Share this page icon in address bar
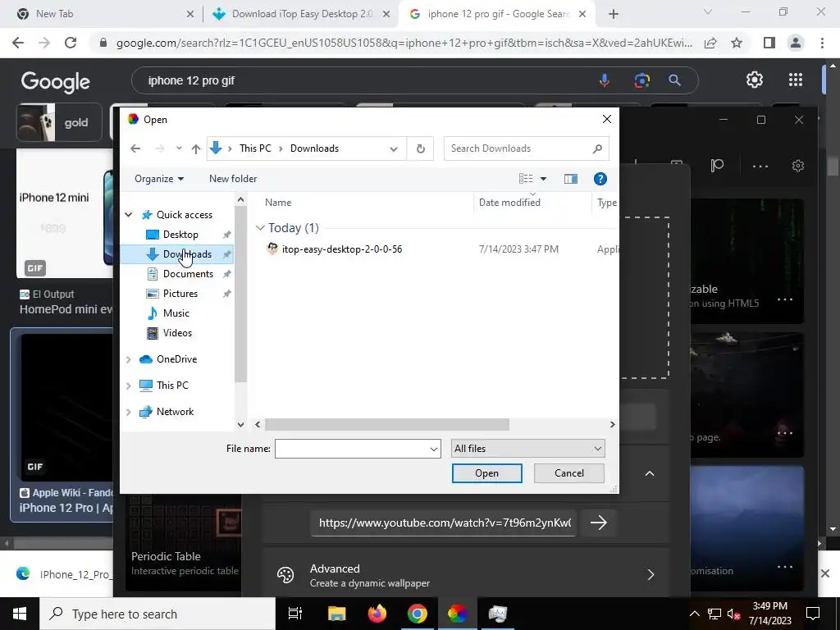 click(x=710, y=43)
